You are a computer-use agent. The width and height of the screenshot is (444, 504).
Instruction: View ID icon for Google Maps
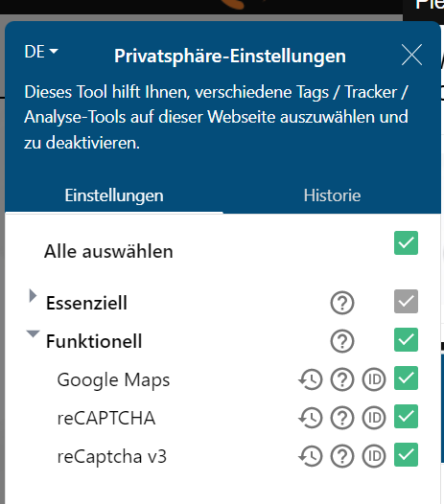point(374,379)
